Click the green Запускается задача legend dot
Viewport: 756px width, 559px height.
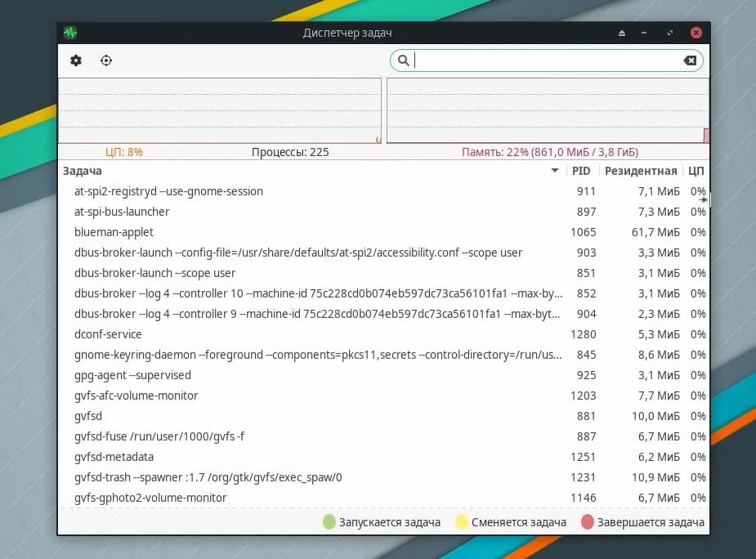329,522
